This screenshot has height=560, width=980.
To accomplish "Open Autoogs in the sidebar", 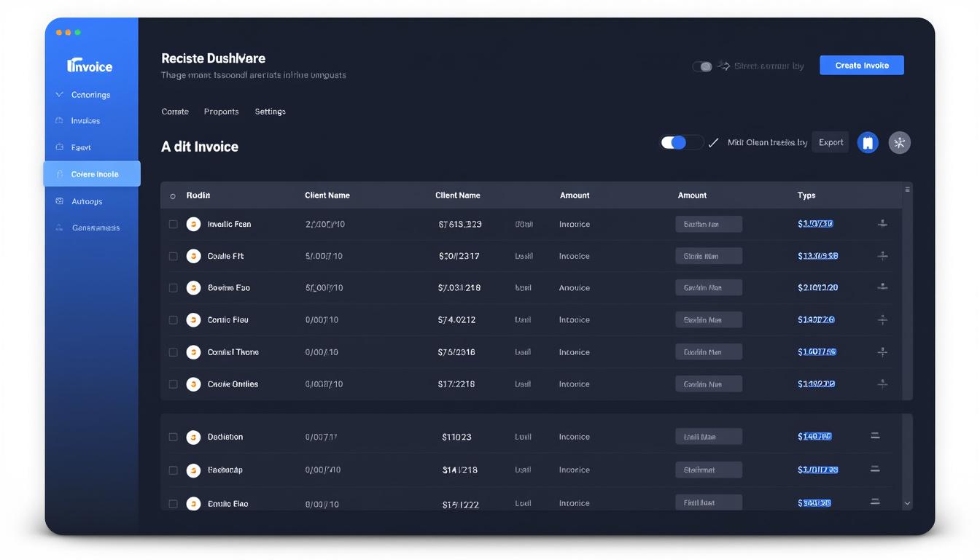I will pos(87,201).
